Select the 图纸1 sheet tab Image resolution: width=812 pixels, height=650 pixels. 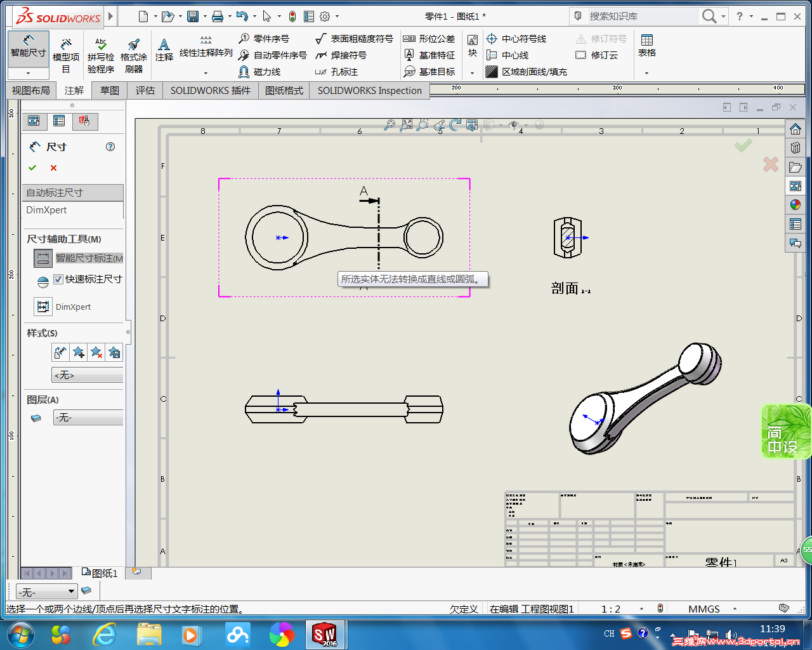[100, 573]
